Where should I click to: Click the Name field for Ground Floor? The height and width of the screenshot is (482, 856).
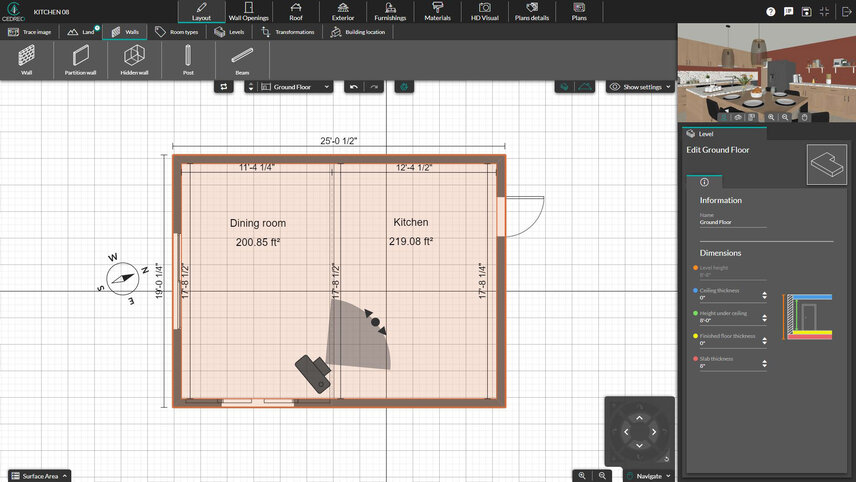coord(732,223)
